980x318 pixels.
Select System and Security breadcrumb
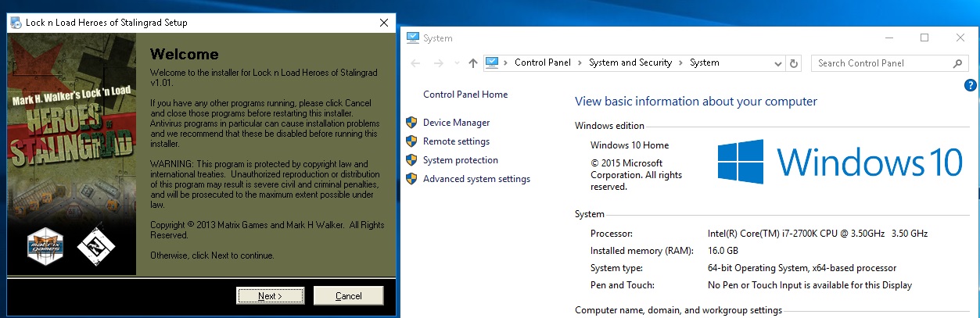(630, 63)
